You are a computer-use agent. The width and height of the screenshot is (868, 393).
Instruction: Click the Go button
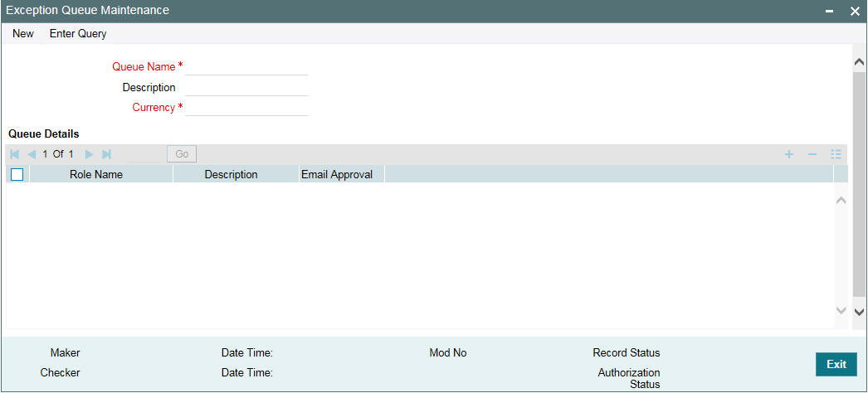click(x=182, y=154)
